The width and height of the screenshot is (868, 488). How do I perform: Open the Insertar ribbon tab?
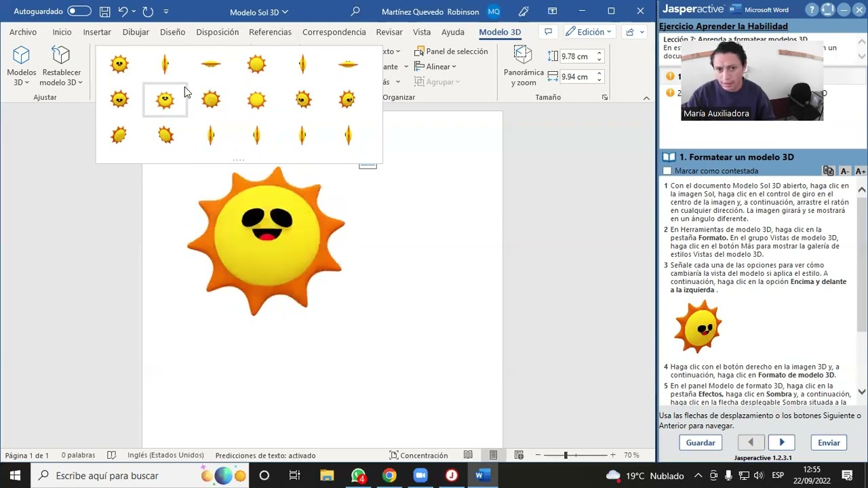(x=97, y=32)
